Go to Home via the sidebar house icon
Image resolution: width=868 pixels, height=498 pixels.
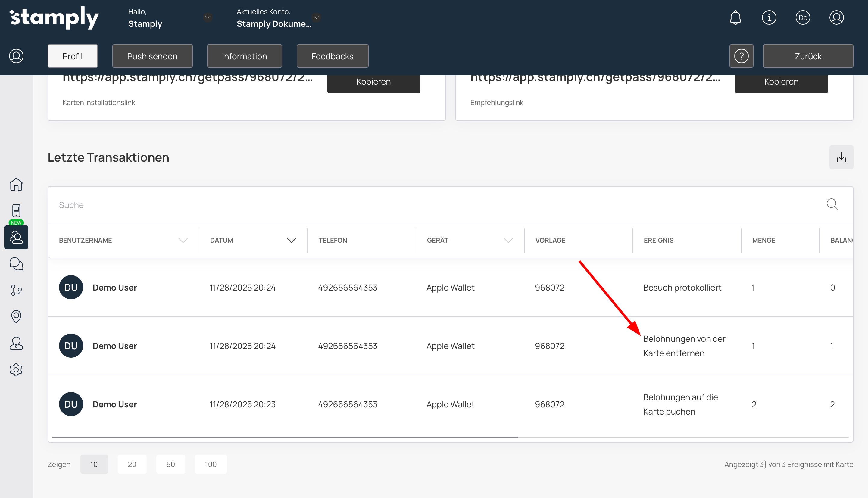click(x=16, y=184)
